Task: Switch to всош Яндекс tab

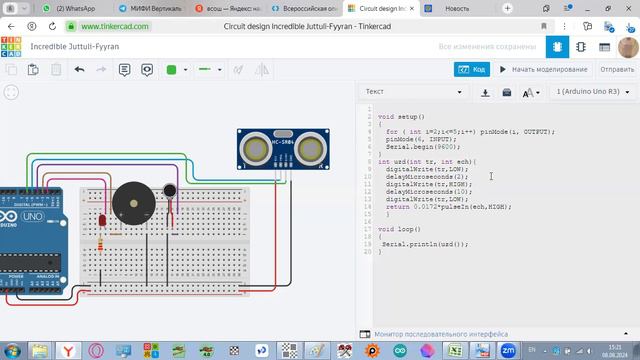Action: pyautogui.click(x=227, y=9)
